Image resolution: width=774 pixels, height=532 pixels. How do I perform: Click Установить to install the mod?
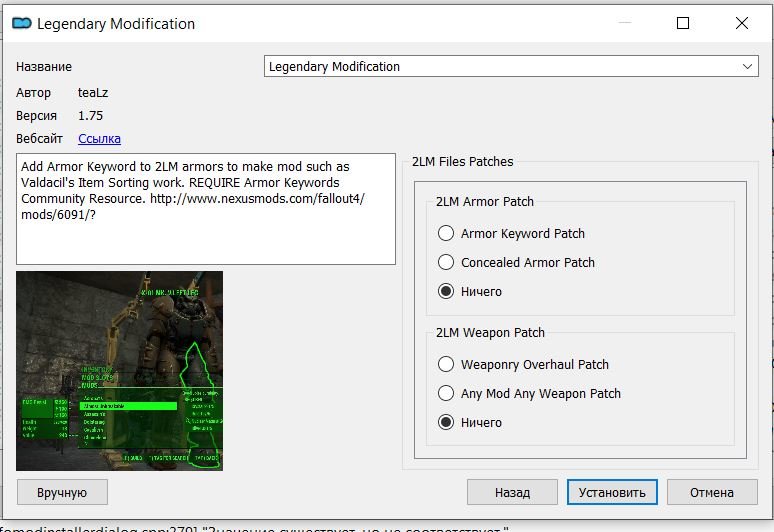(x=612, y=492)
